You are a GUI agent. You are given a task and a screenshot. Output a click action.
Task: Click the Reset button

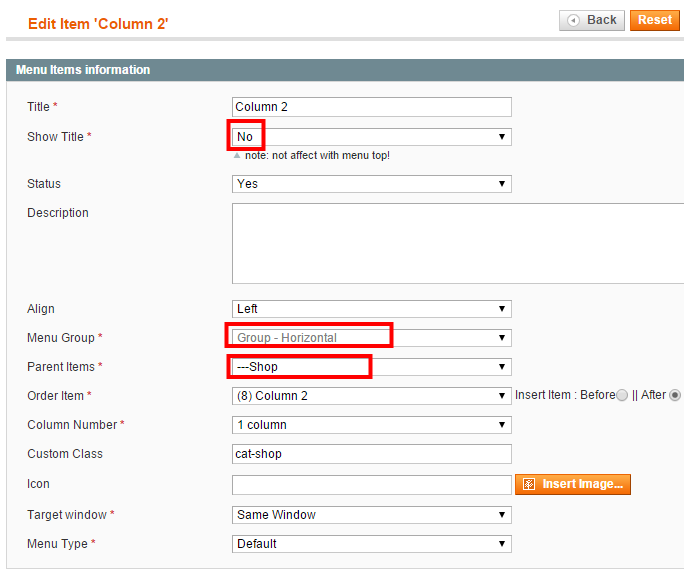[x=655, y=20]
